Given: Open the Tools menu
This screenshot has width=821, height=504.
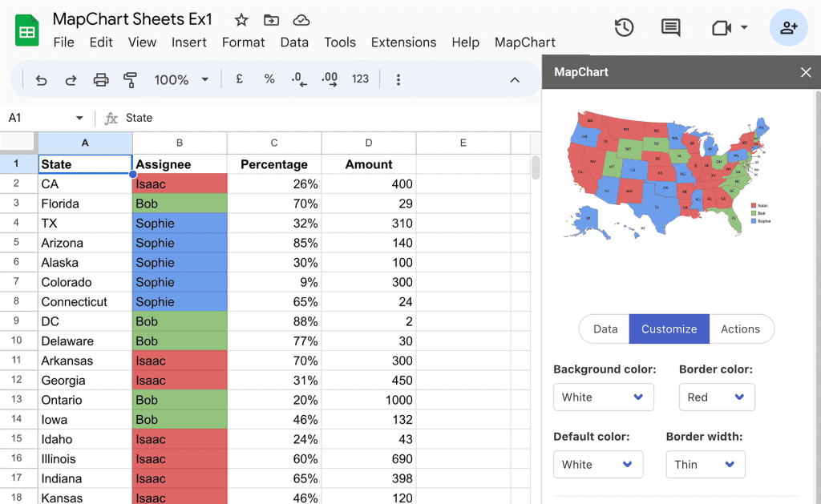Looking at the screenshot, I should tap(340, 42).
